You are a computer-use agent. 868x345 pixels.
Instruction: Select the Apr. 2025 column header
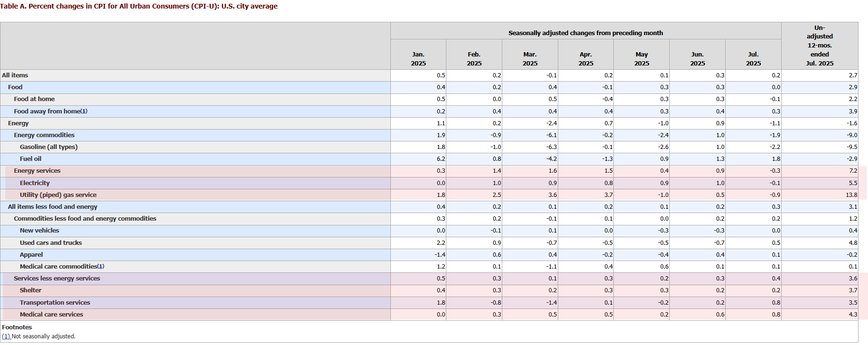coord(585,59)
